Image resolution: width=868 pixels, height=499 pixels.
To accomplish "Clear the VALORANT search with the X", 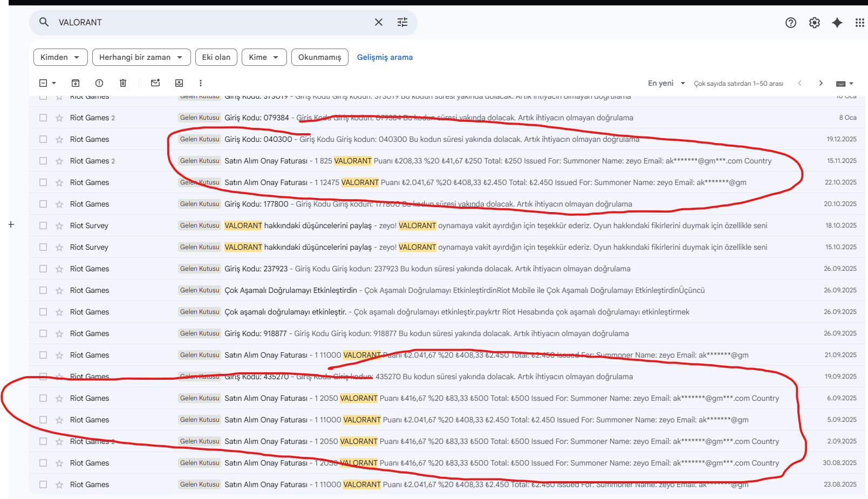I will coord(379,22).
